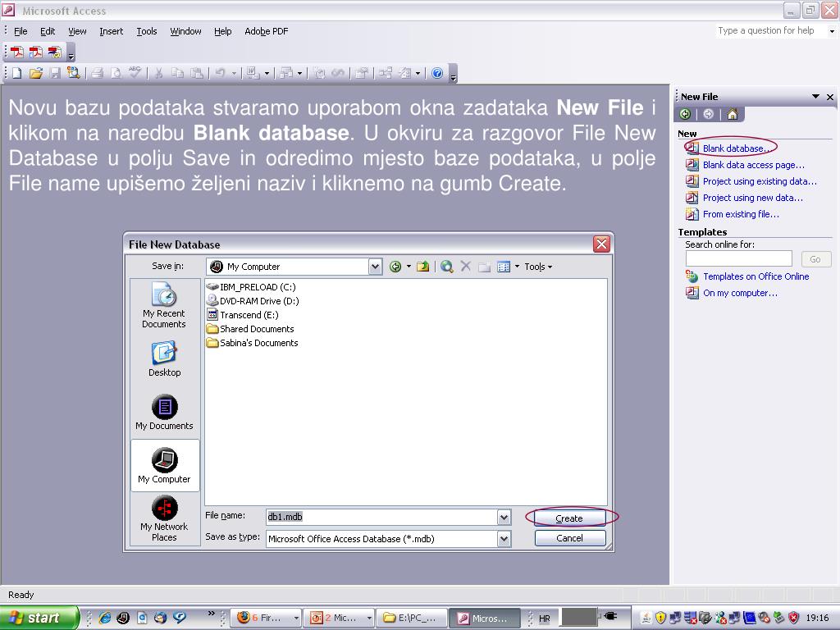Click the Properties toolbar icon

362,73
